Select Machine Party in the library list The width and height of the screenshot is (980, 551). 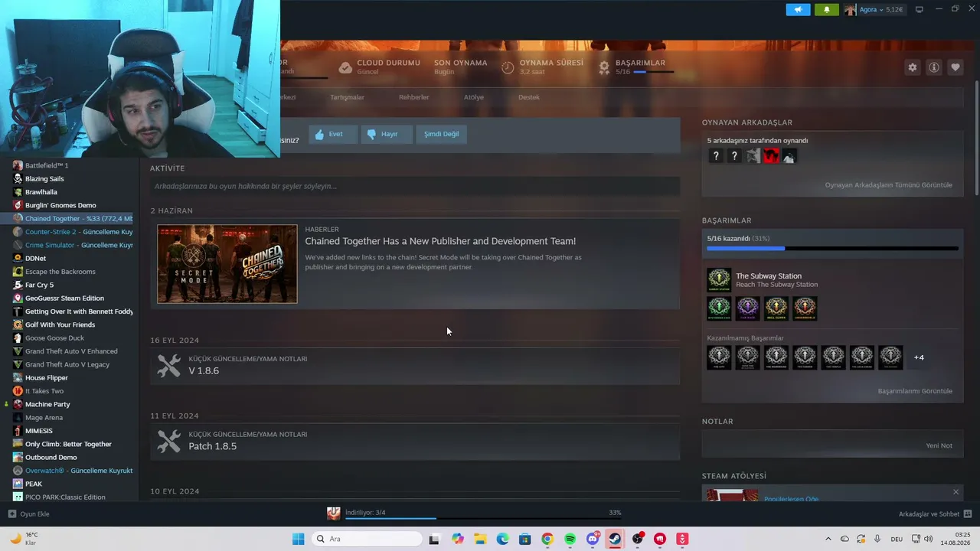(x=69, y=404)
